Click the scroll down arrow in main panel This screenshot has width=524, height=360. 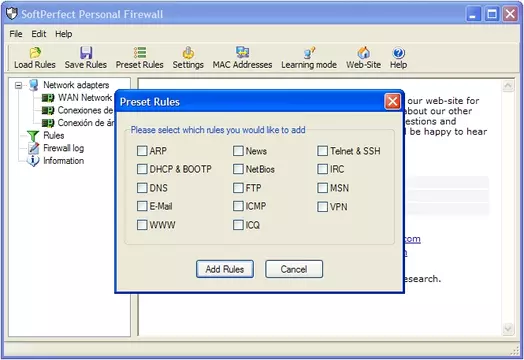click(508, 329)
